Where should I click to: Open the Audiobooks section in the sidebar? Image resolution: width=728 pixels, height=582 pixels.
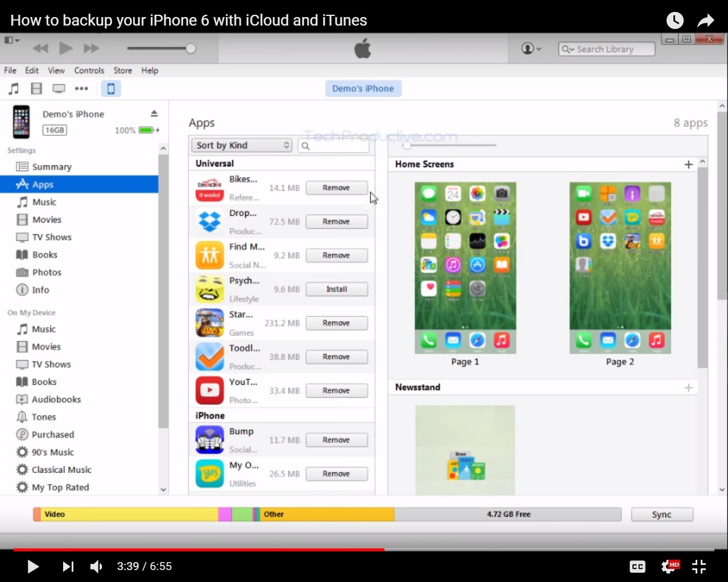point(55,399)
